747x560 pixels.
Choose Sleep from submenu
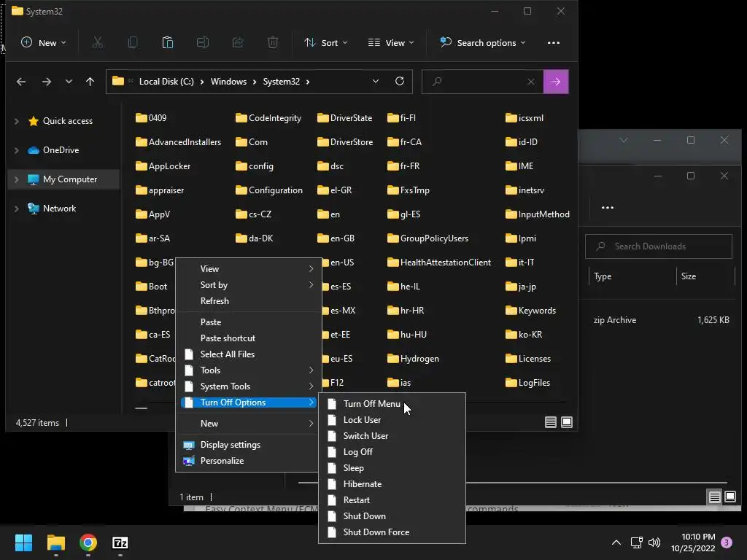392,468
